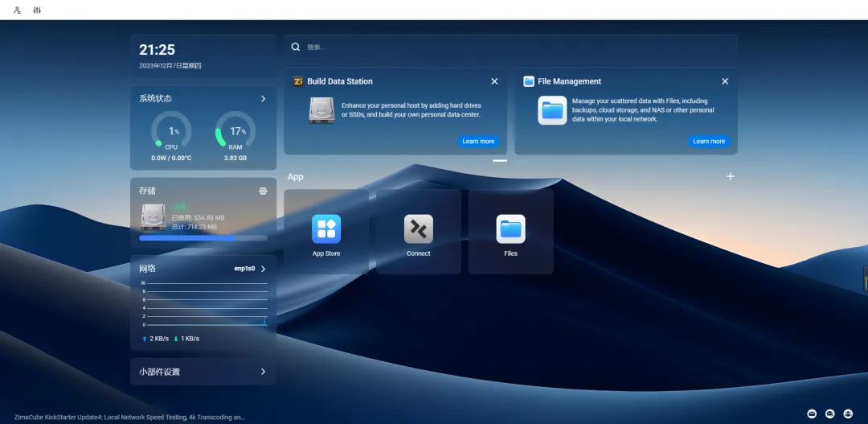Click the community group icon

[x=848, y=414]
